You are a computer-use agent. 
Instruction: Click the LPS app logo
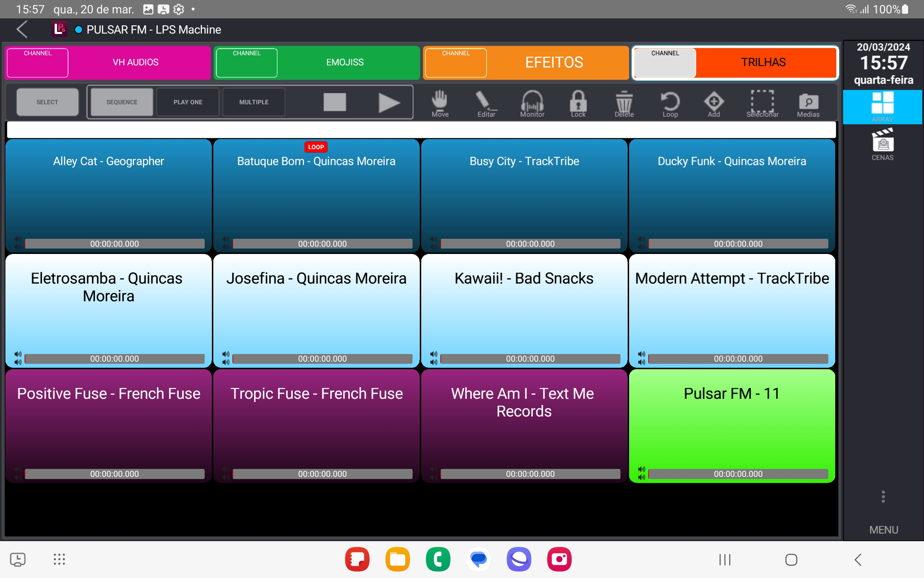59,29
